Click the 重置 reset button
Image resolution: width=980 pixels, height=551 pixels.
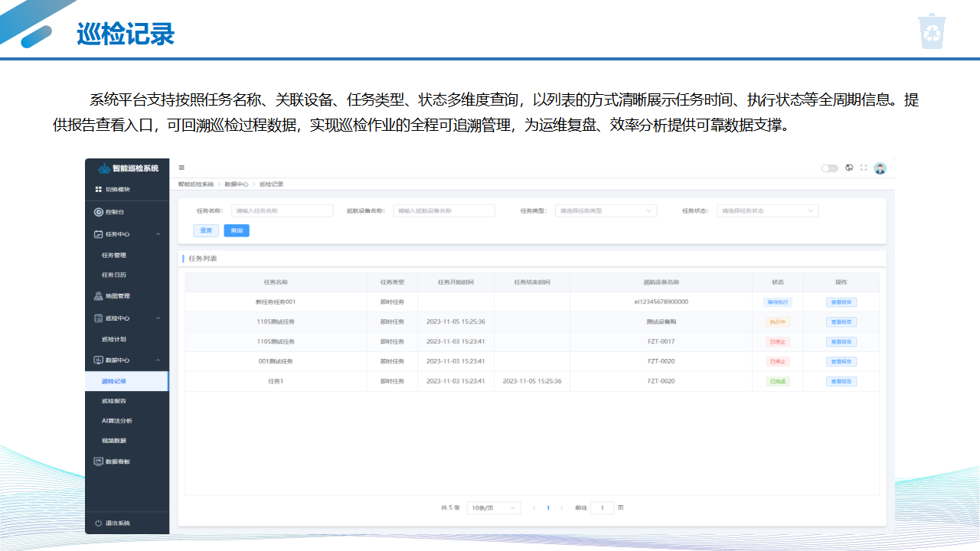(206, 230)
